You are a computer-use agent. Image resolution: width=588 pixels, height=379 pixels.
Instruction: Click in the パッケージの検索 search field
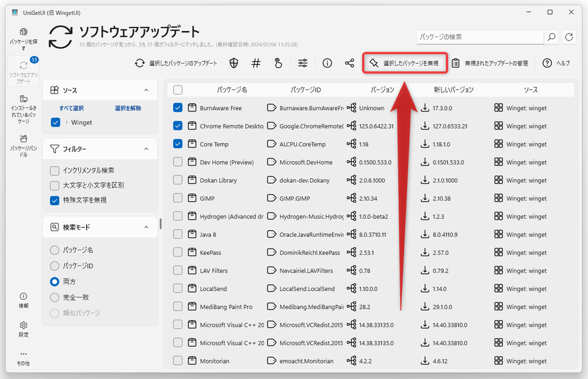[x=480, y=37]
